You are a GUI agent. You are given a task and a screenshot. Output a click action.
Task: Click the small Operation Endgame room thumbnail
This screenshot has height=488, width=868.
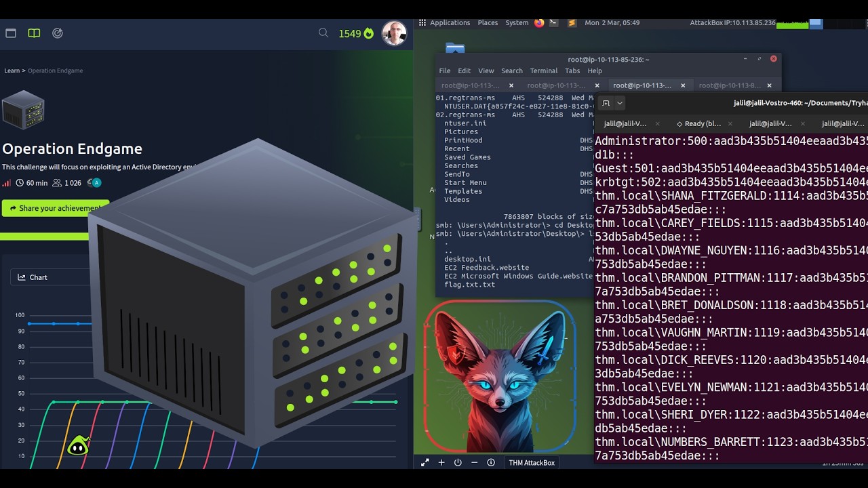pos(23,109)
